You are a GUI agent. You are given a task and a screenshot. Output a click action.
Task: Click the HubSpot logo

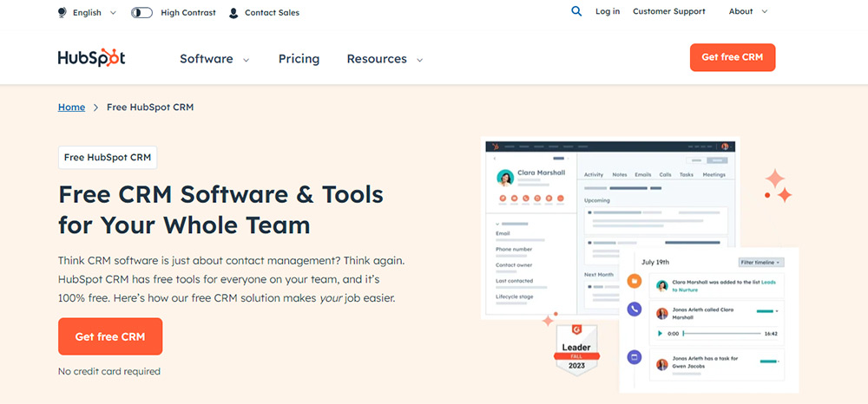pyautogui.click(x=91, y=58)
